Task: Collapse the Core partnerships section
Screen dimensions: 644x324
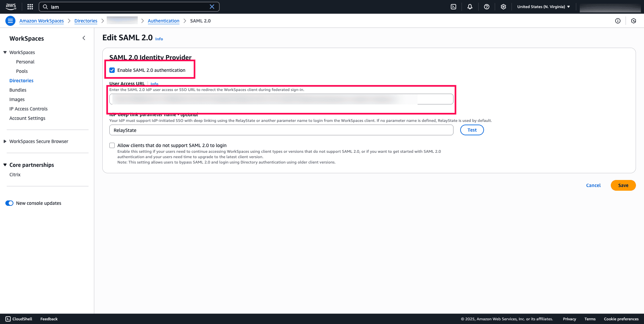Action: point(5,165)
